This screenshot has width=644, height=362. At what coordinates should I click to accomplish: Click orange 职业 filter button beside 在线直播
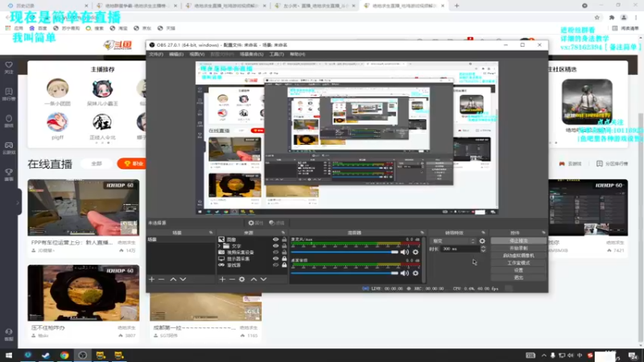131,163
